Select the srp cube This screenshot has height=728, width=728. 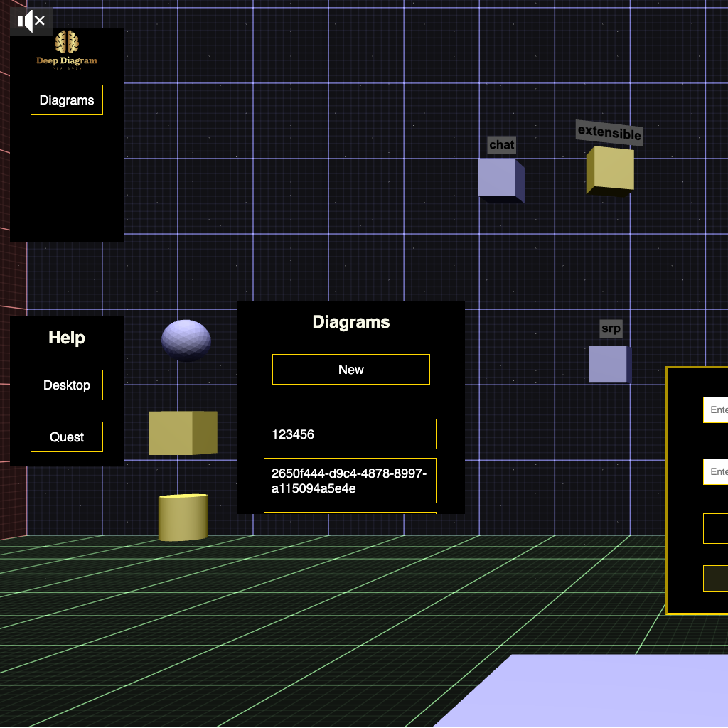(609, 364)
